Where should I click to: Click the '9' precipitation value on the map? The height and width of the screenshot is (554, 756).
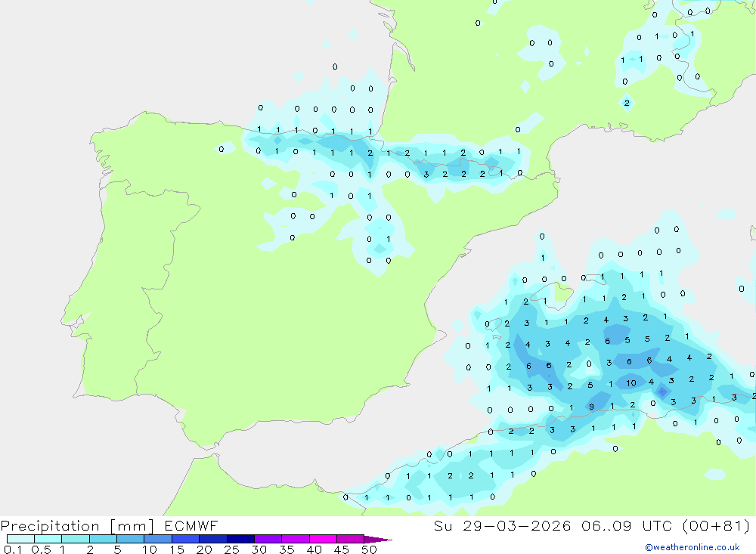[592, 407]
